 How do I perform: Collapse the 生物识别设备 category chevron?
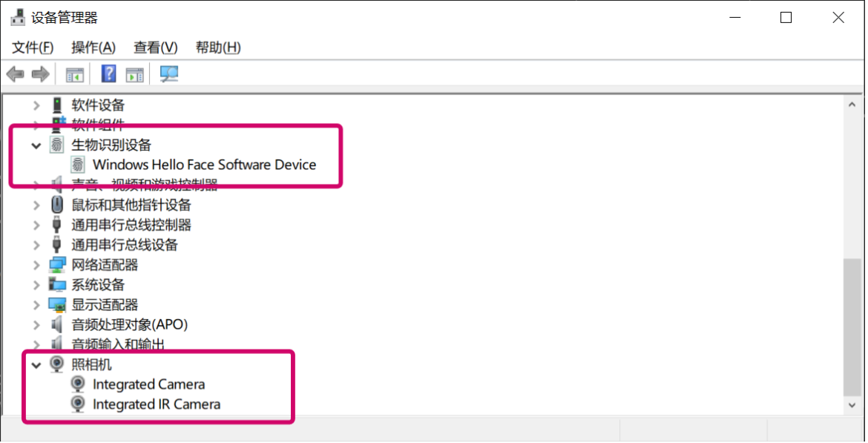click(x=36, y=145)
